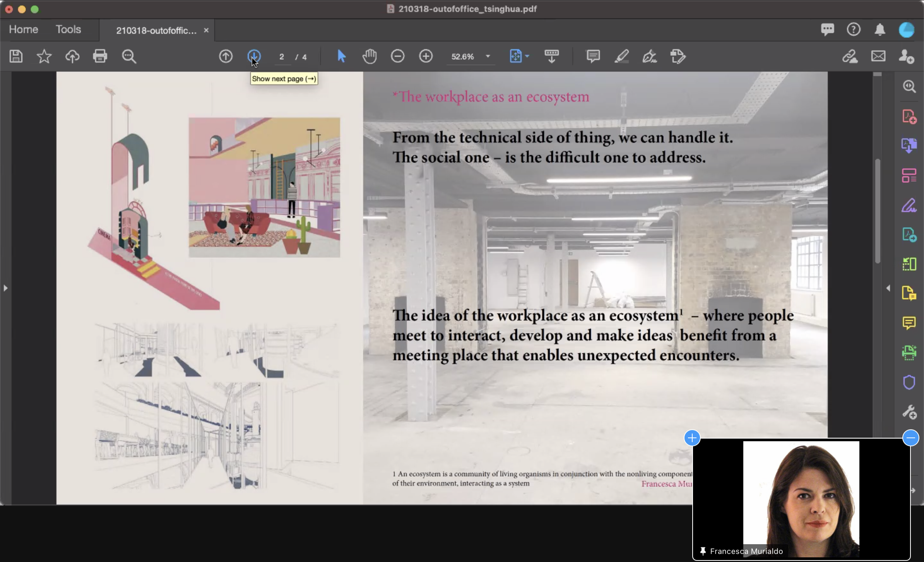Activate the Hand pan tool
The height and width of the screenshot is (562, 924).
(x=370, y=57)
